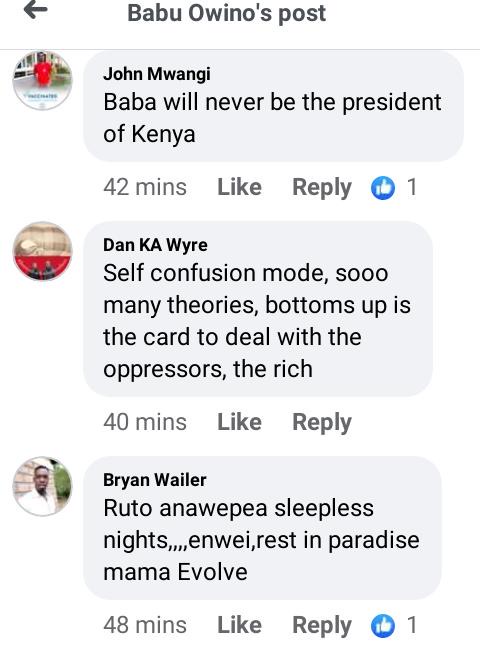Click the thumbs-up reaction icon on John Mwangi's comment
This screenshot has width=480, height=646.
tap(383, 188)
